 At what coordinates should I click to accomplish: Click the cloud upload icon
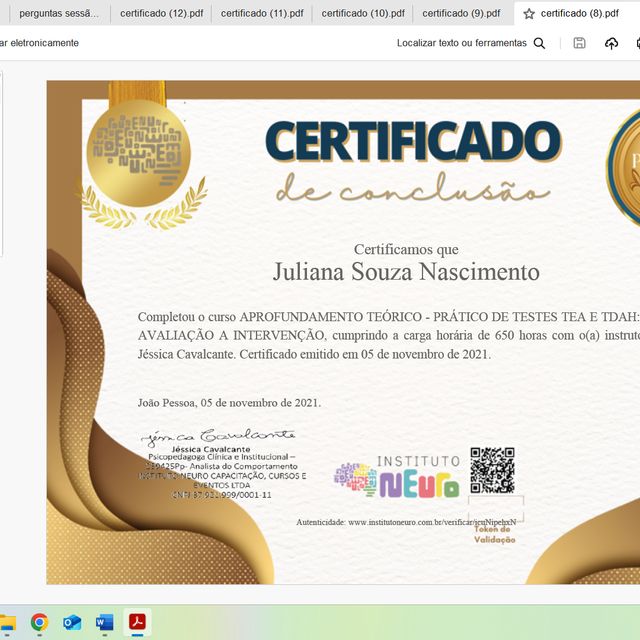[x=611, y=43]
